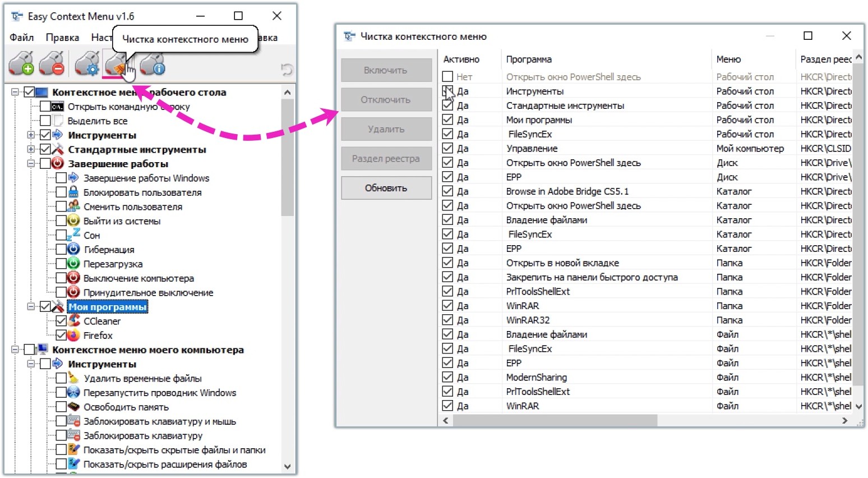This screenshot has width=868, height=478.
Task: Click the Включить button
Action: point(386,70)
